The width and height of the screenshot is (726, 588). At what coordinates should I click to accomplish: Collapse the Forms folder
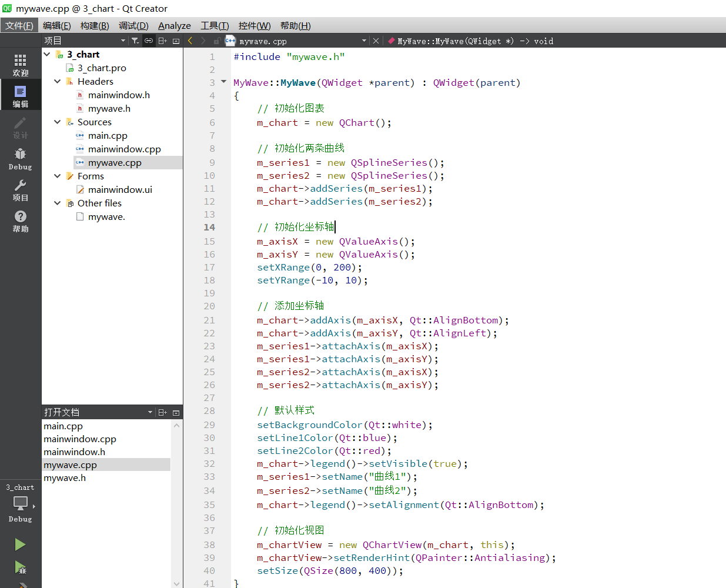[x=58, y=176]
